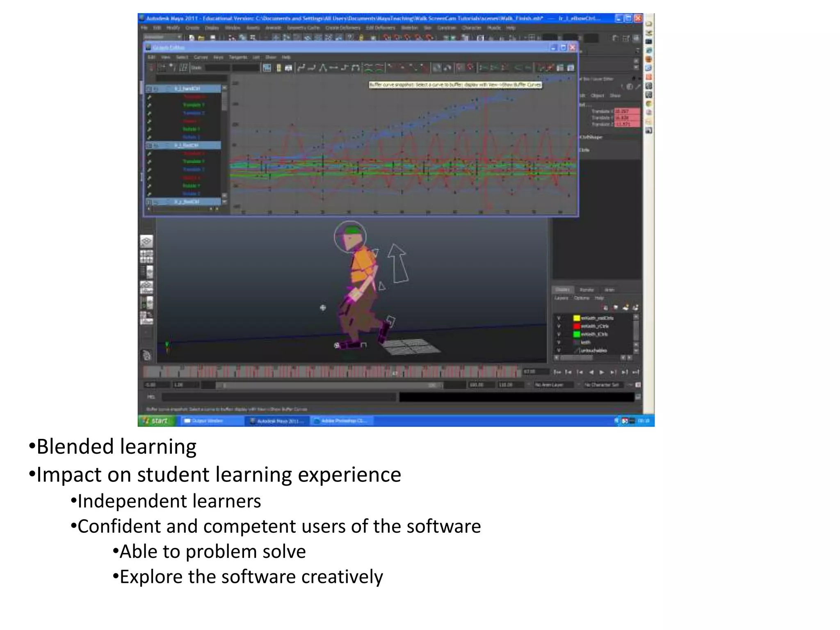The width and height of the screenshot is (840, 630).
Task: Click the Frame All icon in Graph Editor
Action: pos(267,68)
